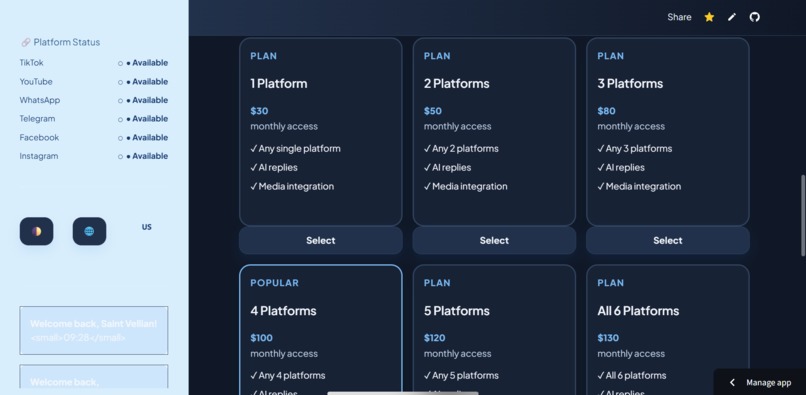Click the Any 5 platforms feature line
The height and width of the screenshot is (395, 806).
point(461,375)
